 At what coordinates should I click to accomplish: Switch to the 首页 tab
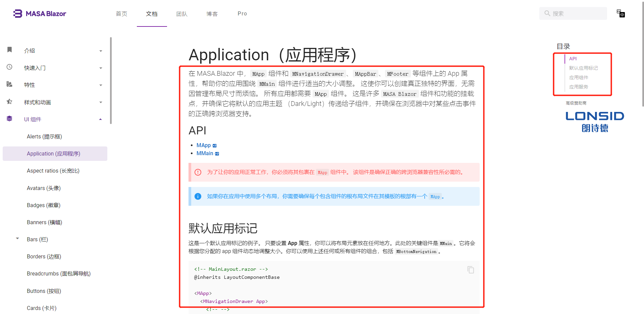[x=121, y=13]
